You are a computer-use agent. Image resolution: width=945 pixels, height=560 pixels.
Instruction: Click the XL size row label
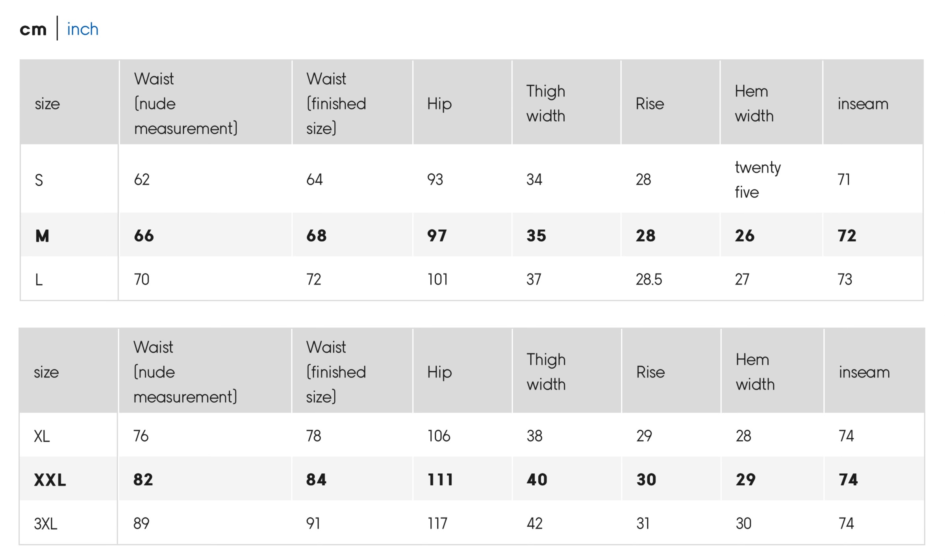(42, 436)
